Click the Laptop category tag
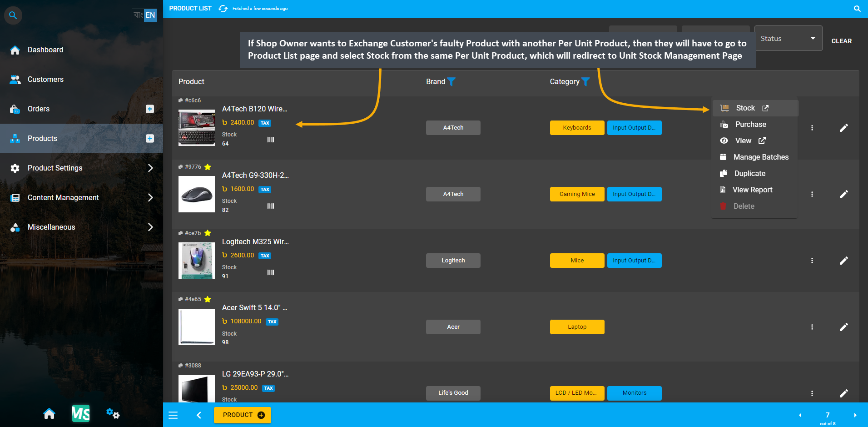Viewport: 868px width, 427px height. pos(577,327)
